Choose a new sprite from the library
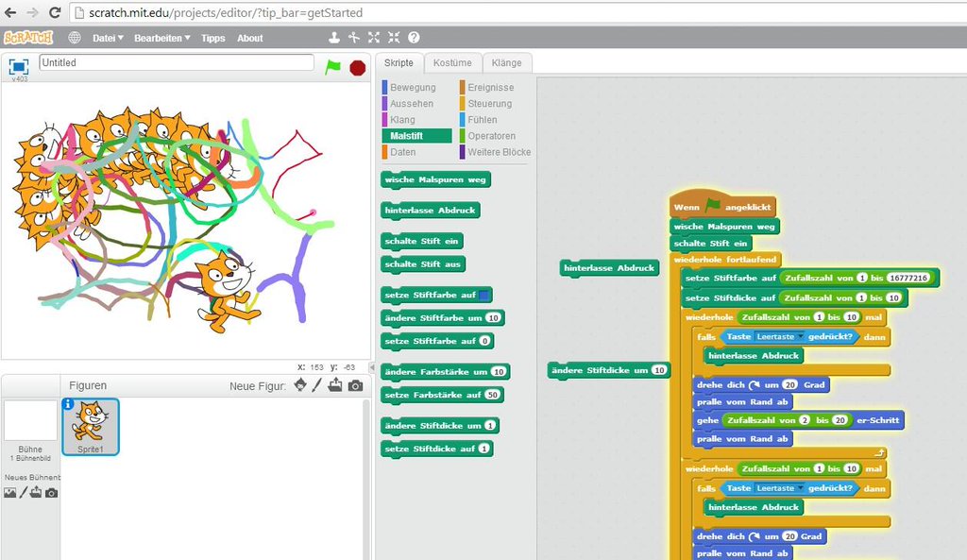This screenshot has width=967, height=560. click(300, 385)
